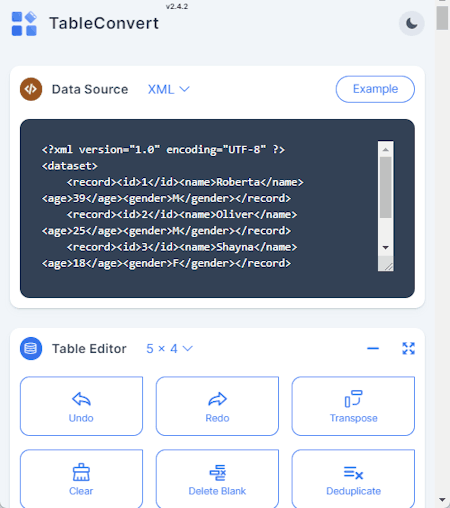Image resolution: width=450 pixels, height=508 pixels.
Task: Collapse the Table Editor using the minus icon
Action: 373,349
